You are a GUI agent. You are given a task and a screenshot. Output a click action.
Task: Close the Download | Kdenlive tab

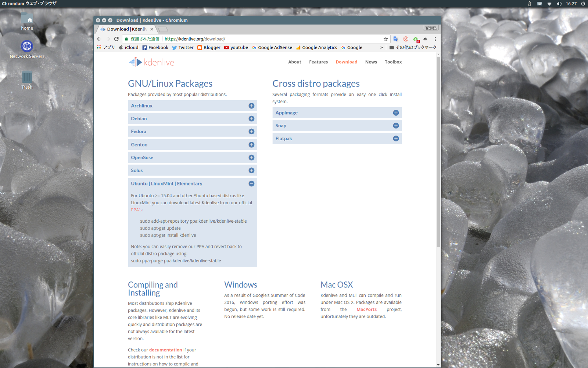click(151, 29)
